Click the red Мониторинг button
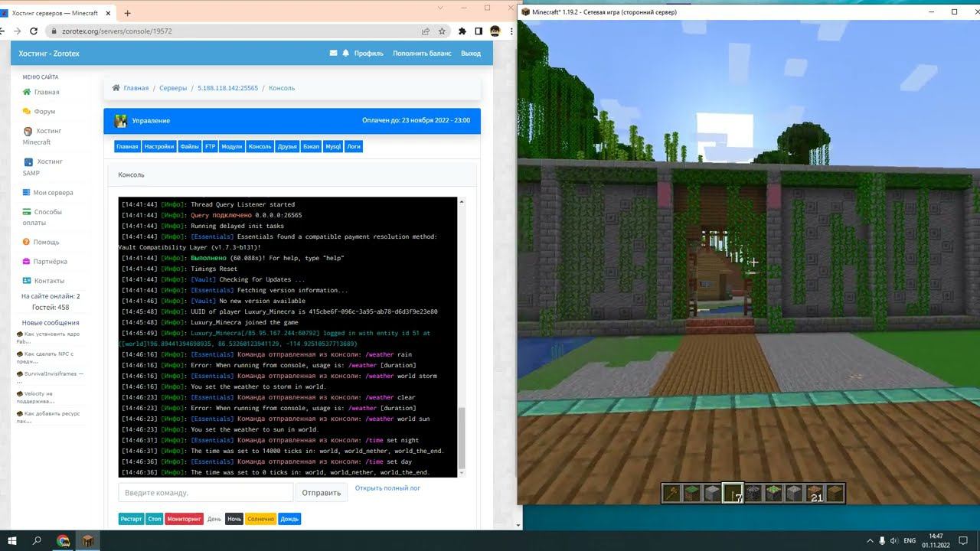Viewport: 980px width, 551px height. [x=184, y=519]
